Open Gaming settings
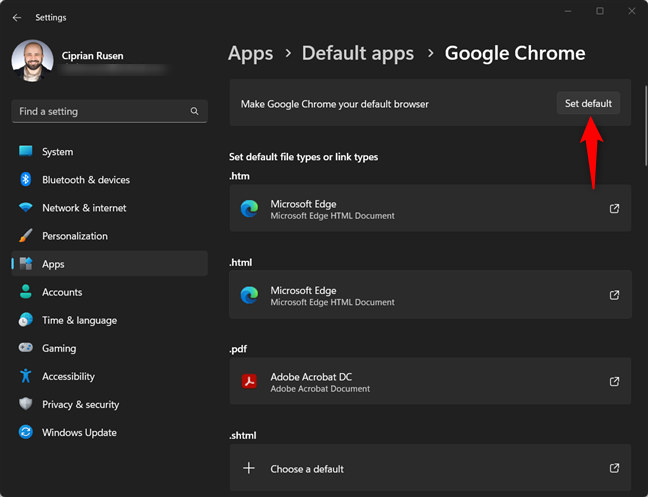Screen dimensions: 648x497 point(110,348)
